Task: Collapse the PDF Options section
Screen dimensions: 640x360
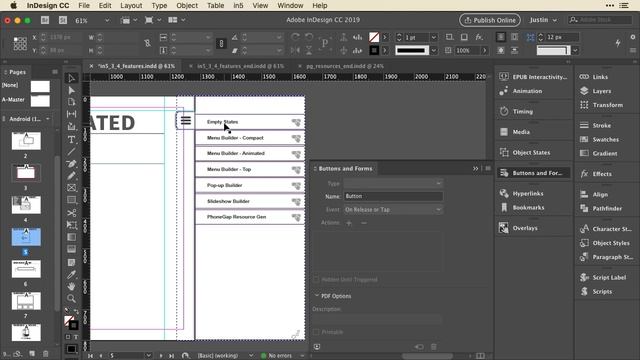Action: (x=317, y=296)
